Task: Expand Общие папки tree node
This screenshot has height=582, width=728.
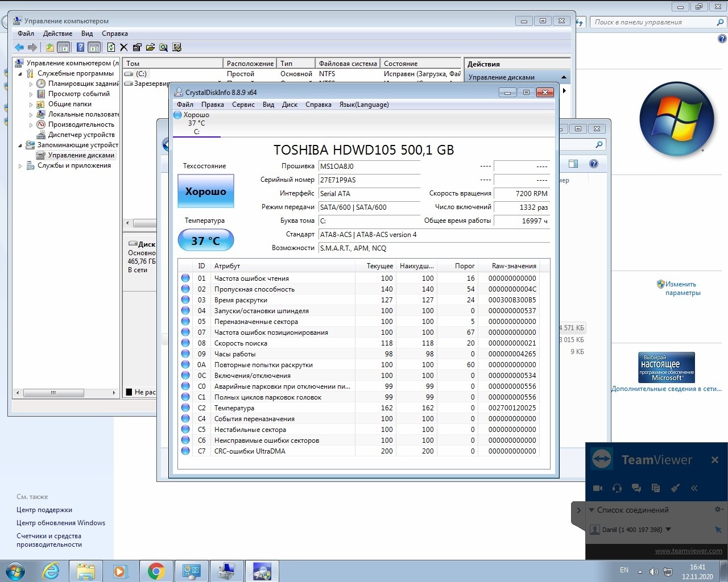Action: [31, 104]
